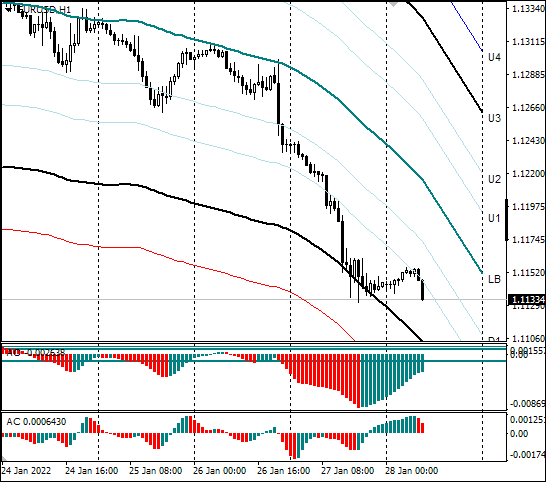Click the AO histogram's lowest red bar
546x482 pixels.
coord(358,381)
